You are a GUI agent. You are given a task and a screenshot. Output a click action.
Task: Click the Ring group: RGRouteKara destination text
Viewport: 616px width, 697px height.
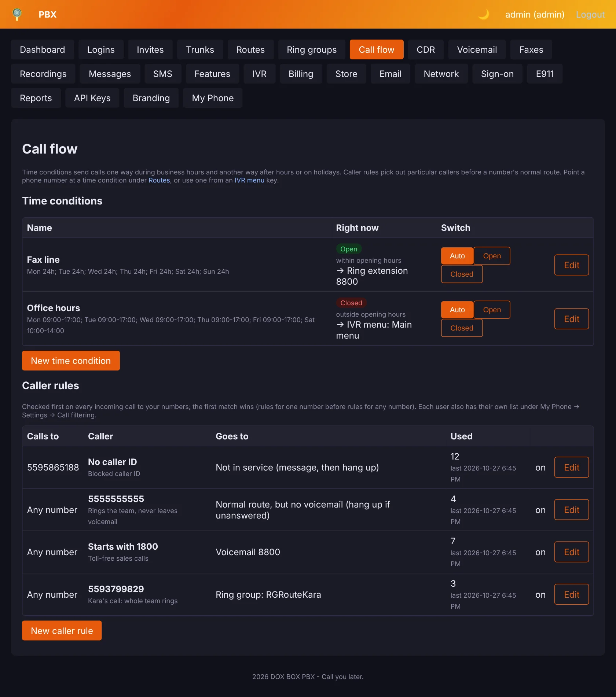tap(268, 594)
